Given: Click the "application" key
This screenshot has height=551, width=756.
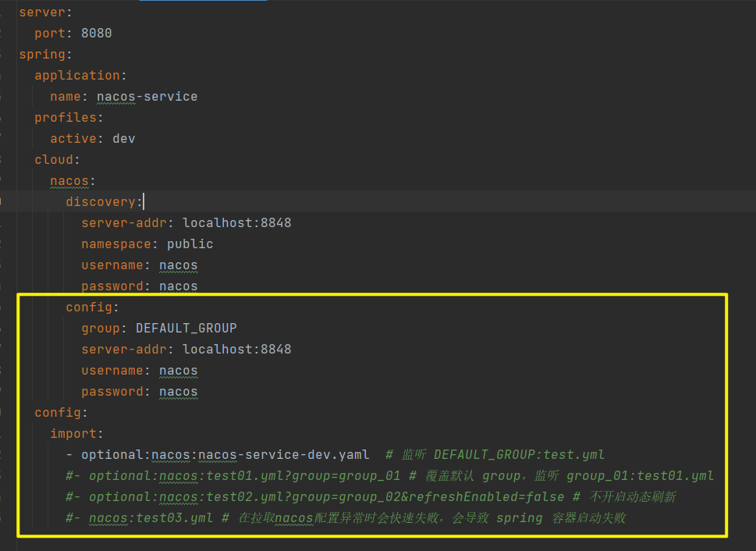Looking at the screenshot, I should (x=76, y=75).
